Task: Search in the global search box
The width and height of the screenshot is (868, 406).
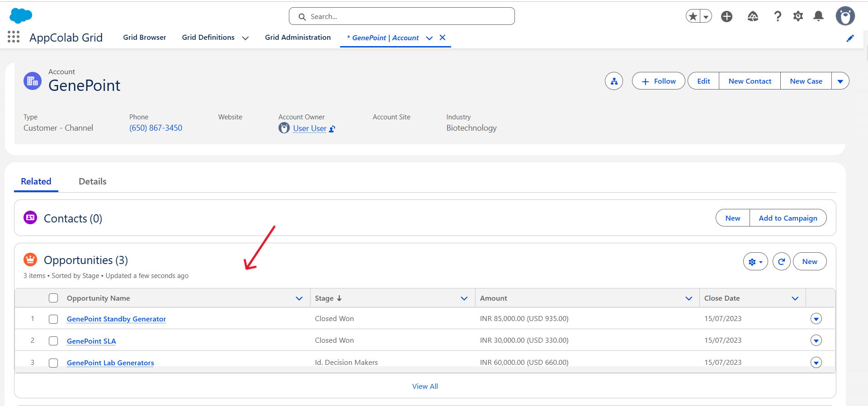Action: pos(401,16)
